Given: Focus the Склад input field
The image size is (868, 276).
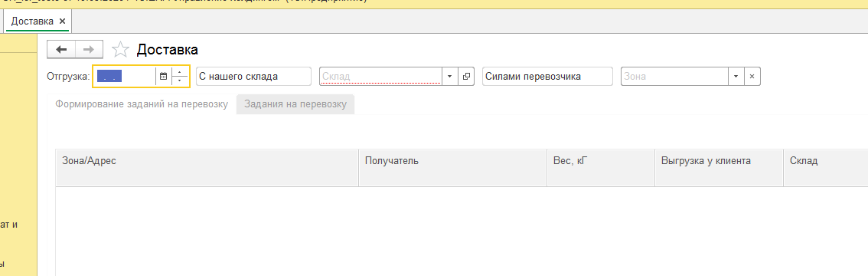Looking at the screenshot, I should tap(381, 77).
